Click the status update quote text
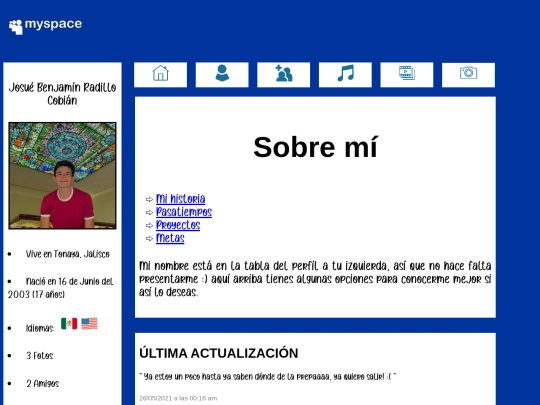540x405 pixels. (x=268, y=376)
